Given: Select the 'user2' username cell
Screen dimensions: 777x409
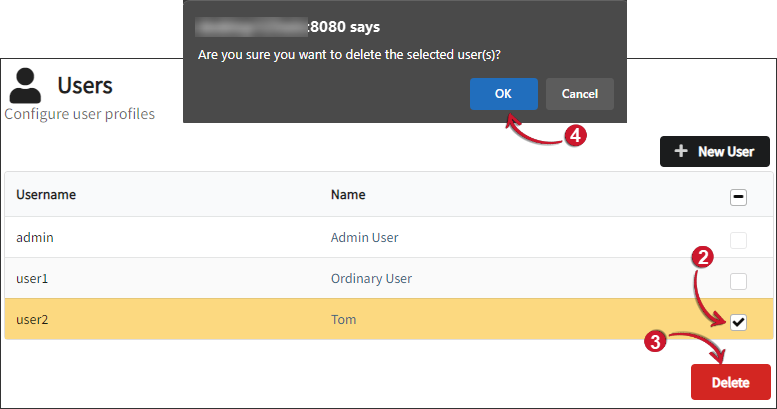Looking at the screenshot, I should click(32, 320).
